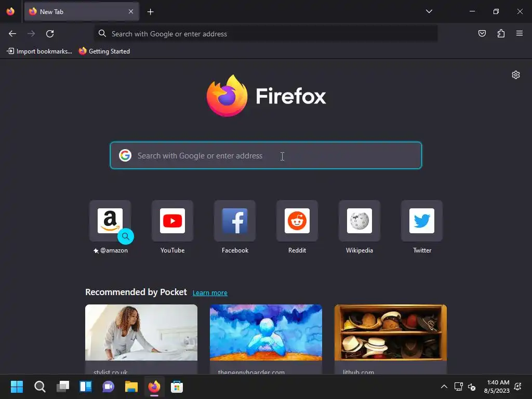
Task: Open Save to Pocket icon in toolbar
Action: [482, 33]
